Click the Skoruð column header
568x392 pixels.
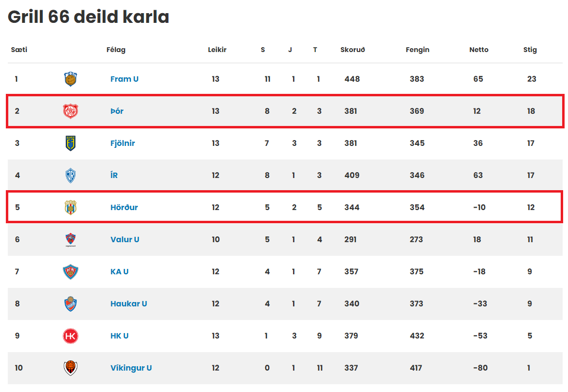point(352,50)
